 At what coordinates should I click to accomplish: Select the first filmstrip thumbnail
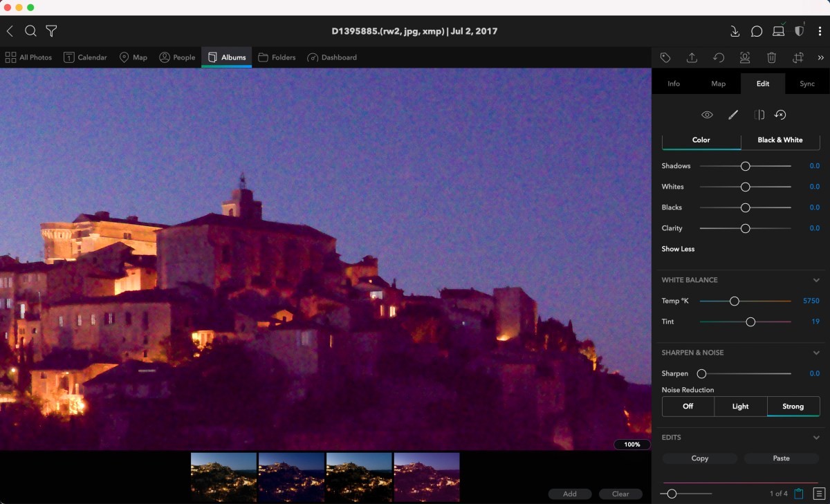[223, 477]
